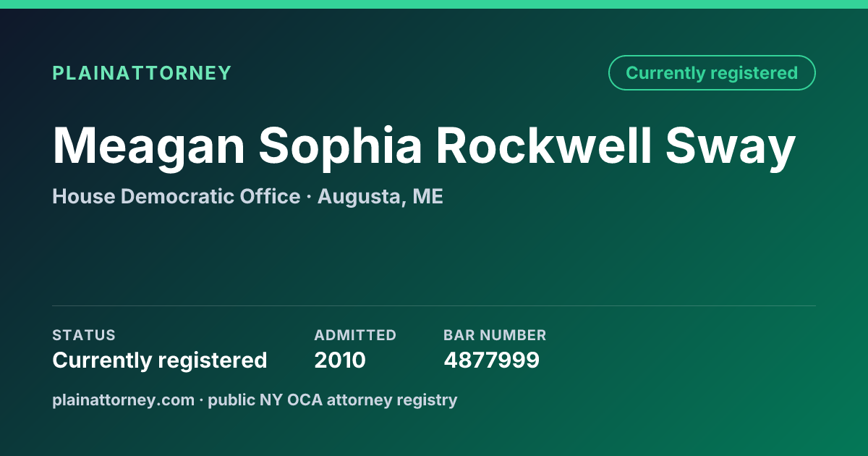This screenshot has width=868, height=456.
Task: Click the horizontal divider above the status row
Action: pos(434,305)
